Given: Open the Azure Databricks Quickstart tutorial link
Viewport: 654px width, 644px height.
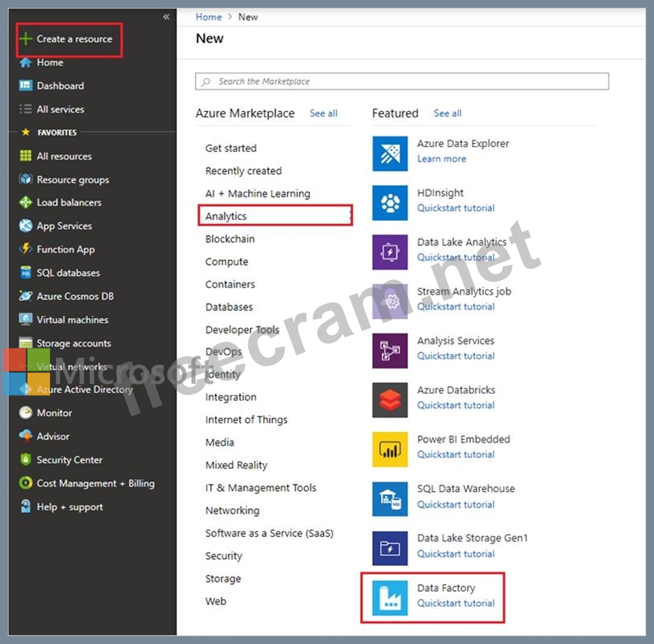Looking at the screenshot, I should coord(456,405).
